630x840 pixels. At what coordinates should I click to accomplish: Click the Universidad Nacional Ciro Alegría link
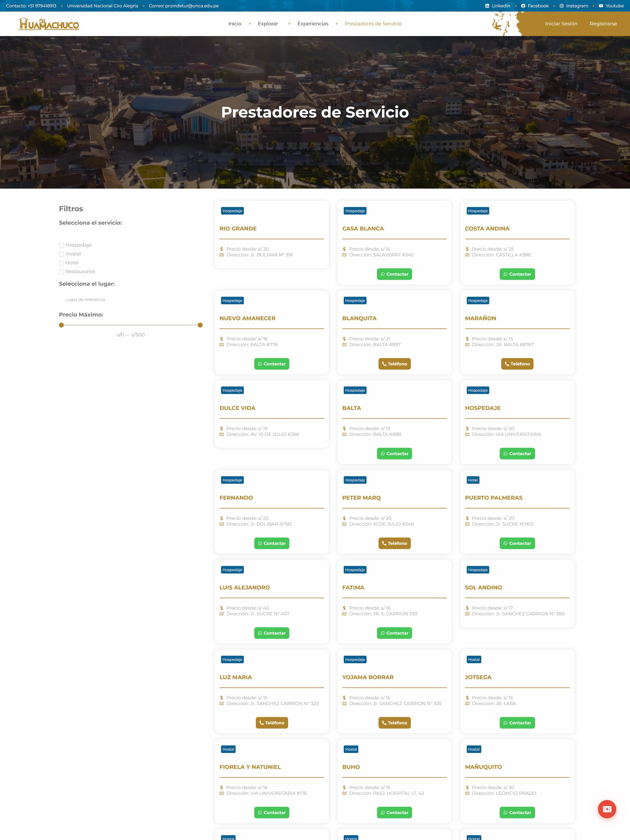[x=103, y=6]
